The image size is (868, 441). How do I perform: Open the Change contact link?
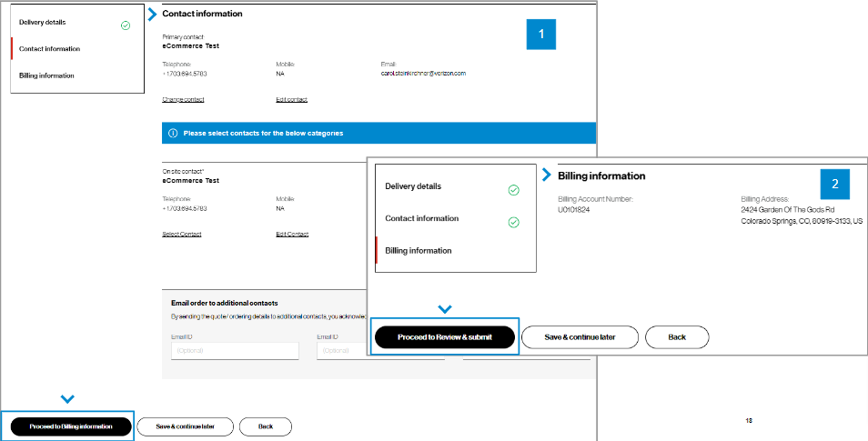pos(183,100)
